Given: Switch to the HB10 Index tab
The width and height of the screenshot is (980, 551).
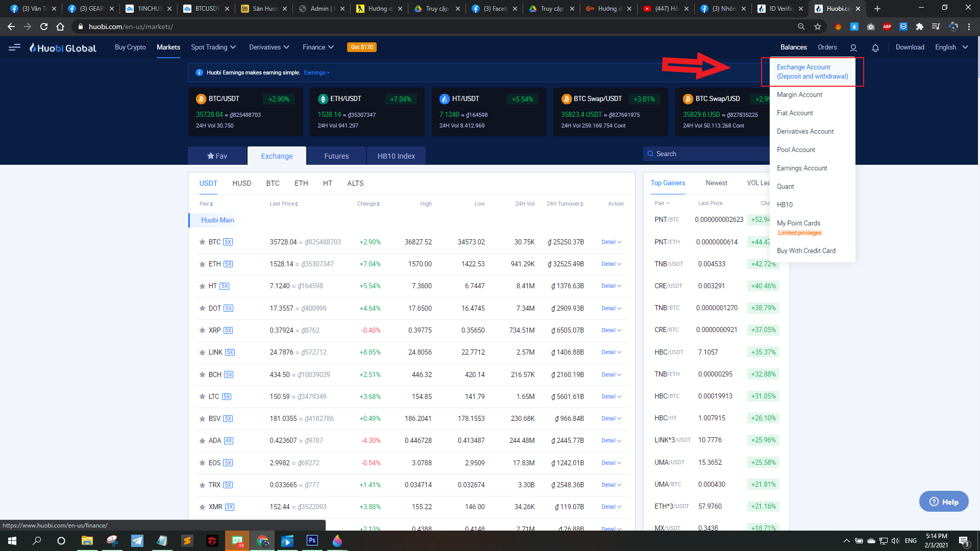Looking at the screenshot, I should [396, 156].
